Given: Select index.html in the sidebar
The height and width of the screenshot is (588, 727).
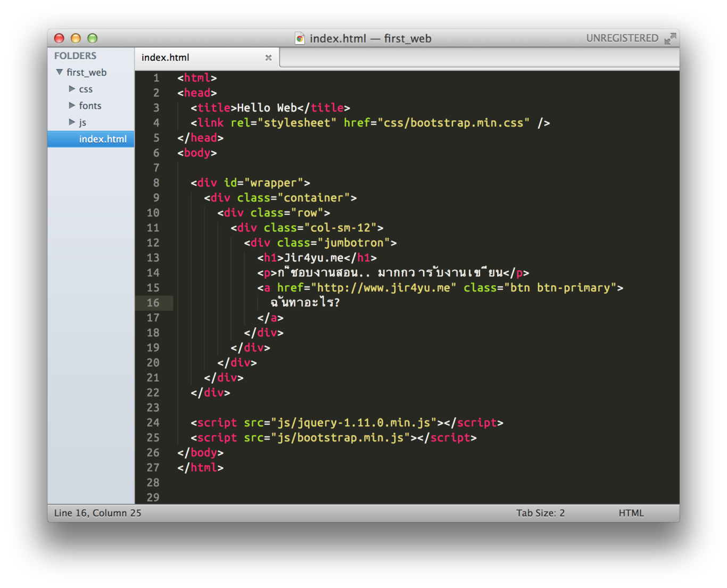Looking at the screenshot, I should (91, 139).
